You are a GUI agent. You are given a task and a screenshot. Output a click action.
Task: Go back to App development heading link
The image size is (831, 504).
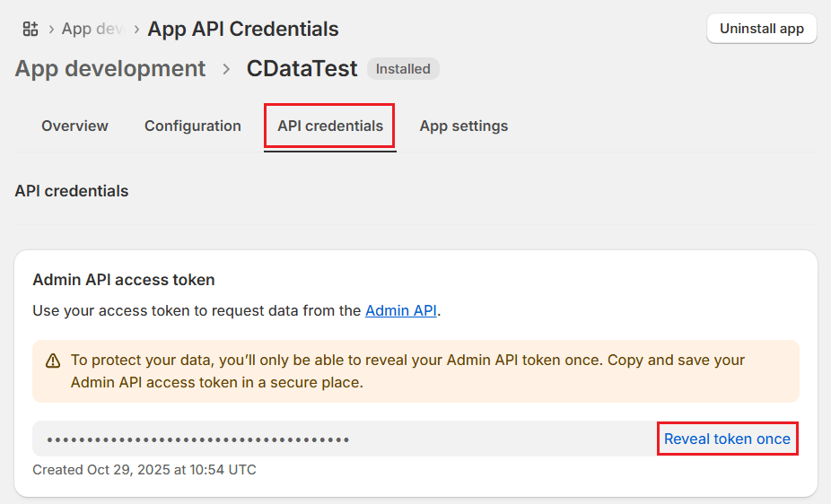click(x=110, y=69)
